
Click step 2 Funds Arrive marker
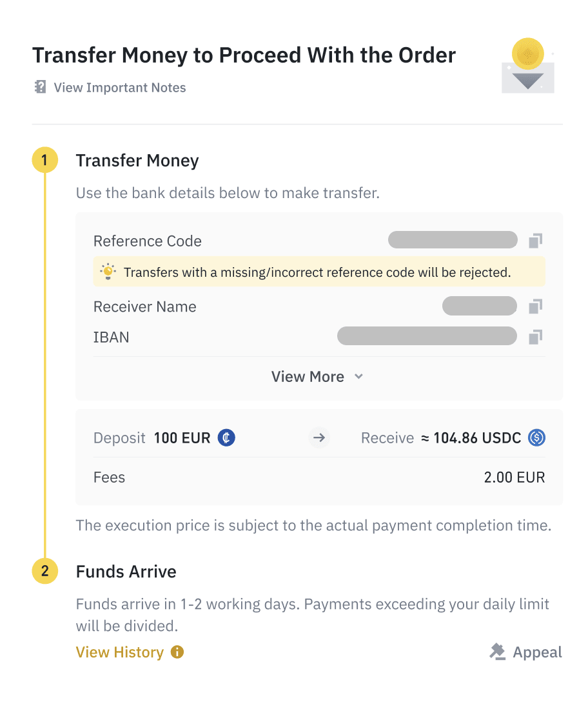(x=44, y=572)
